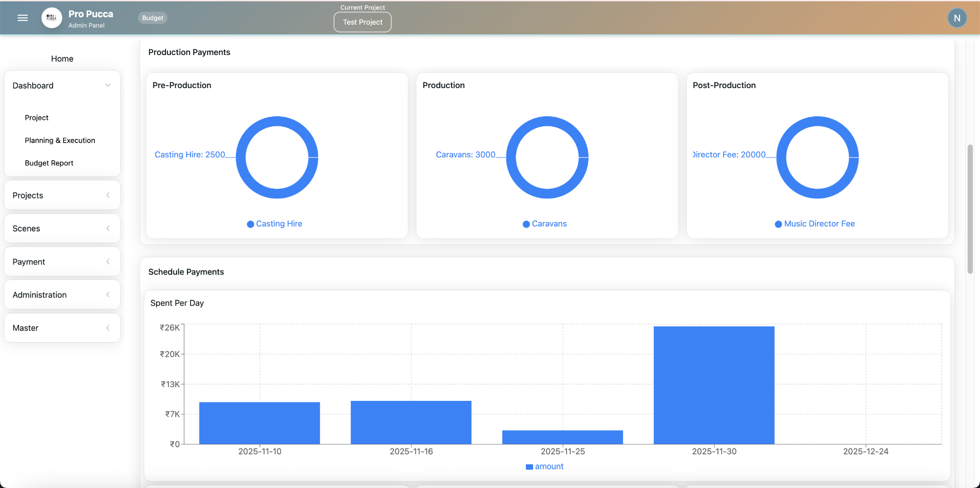Expand the Payment sidebar section
Screen dimensions: 980x488
pos(62,262)
